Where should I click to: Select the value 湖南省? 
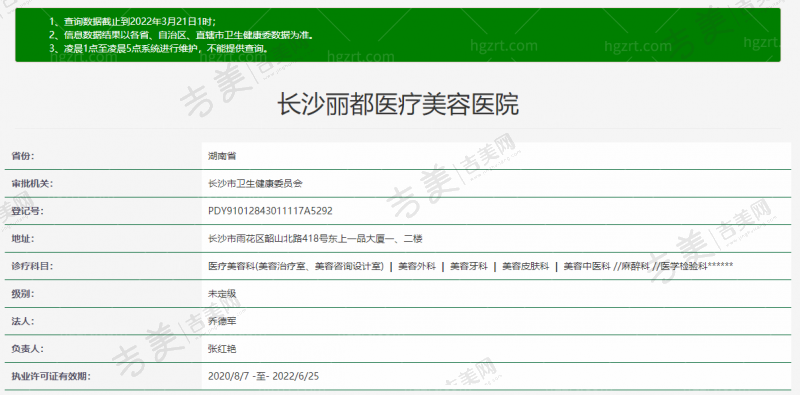[222, 156]
